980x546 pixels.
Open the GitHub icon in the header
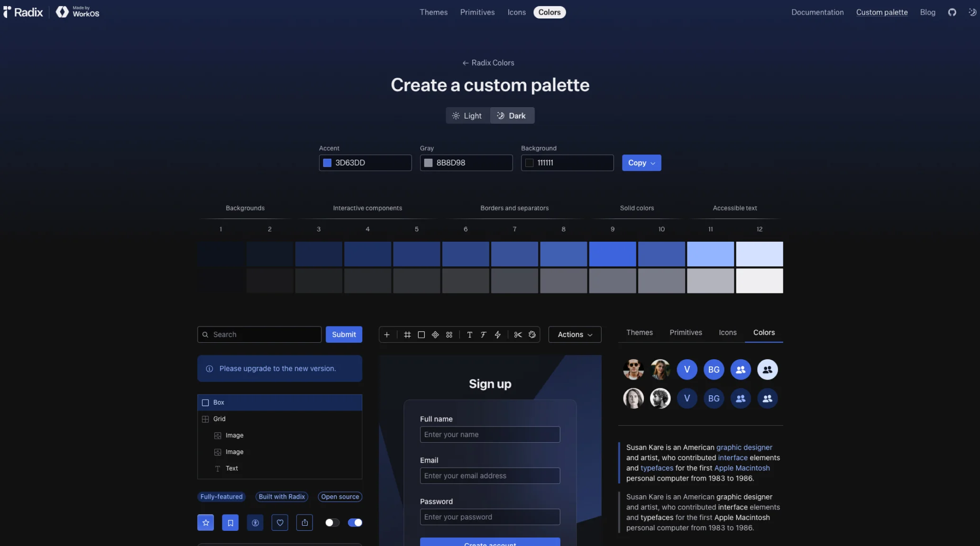coord(952,12)
